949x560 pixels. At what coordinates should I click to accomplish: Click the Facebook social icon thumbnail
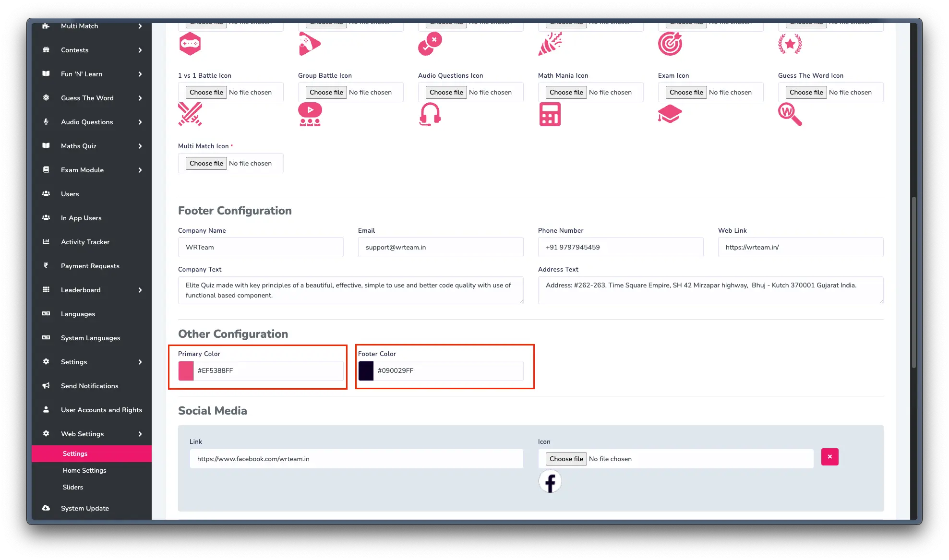[x=550, y=481]
